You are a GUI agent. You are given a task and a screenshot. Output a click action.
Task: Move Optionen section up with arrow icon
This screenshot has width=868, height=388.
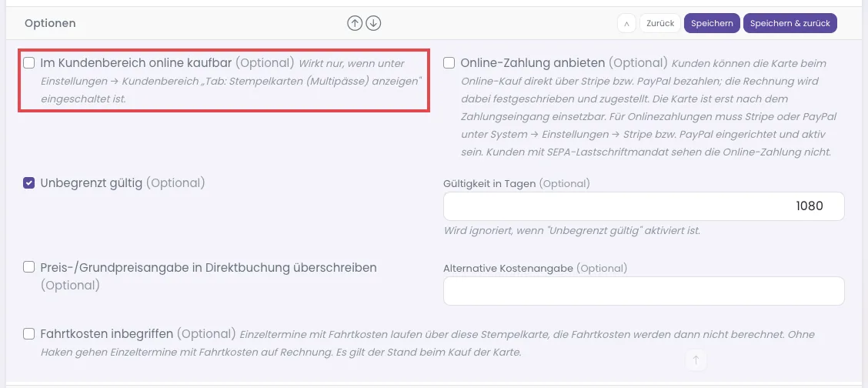click(x=355, y=23)
